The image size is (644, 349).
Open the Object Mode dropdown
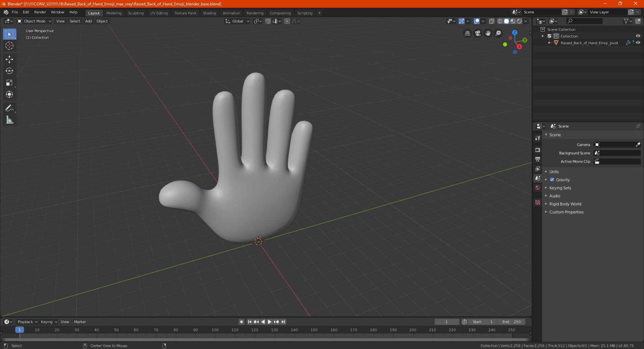click(34, 21)
